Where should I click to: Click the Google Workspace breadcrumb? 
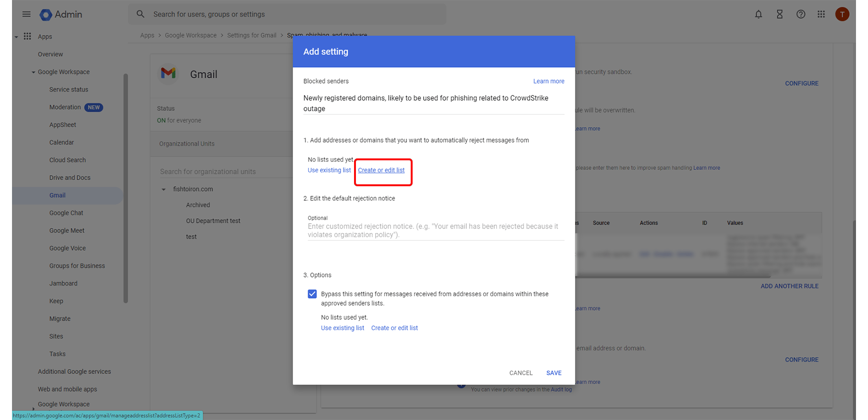(x=191, y=36)
